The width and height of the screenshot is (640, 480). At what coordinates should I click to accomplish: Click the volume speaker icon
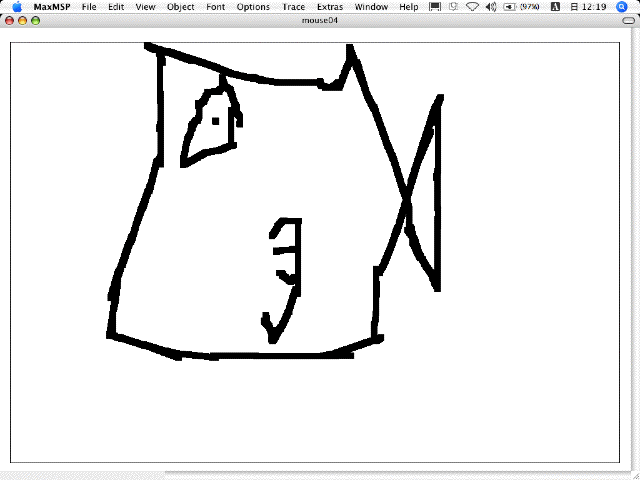pos(491,7)
